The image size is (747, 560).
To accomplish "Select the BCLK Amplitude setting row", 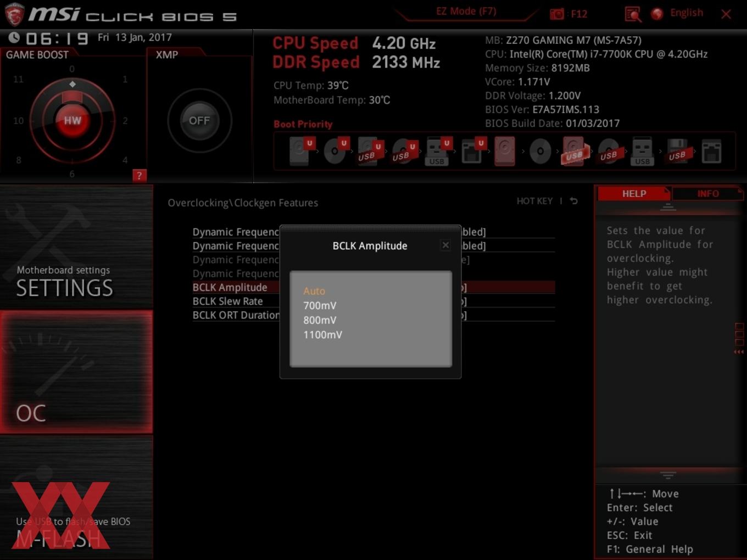I will [x=374, y=287].
